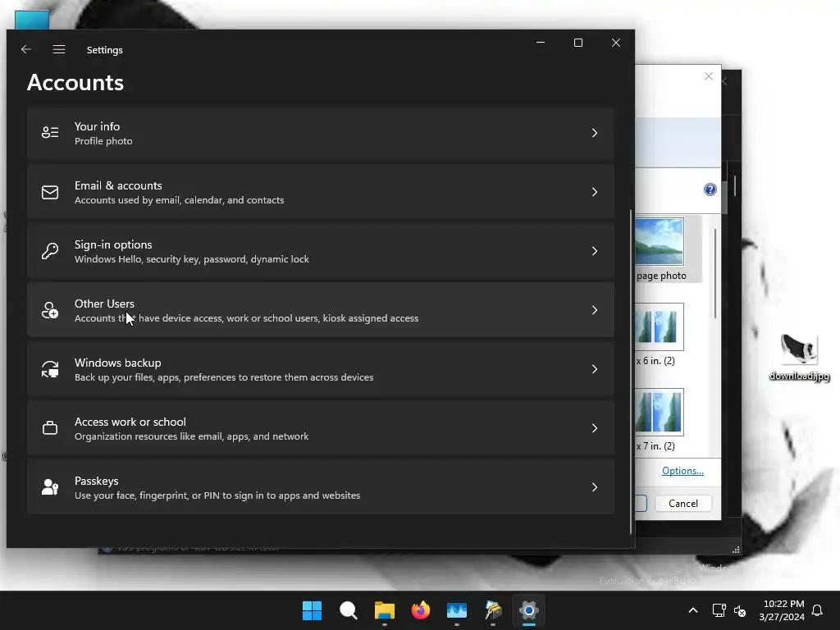Maximize the Settings window
Viewport: 840px width, 630px height.
click(578, 43)
